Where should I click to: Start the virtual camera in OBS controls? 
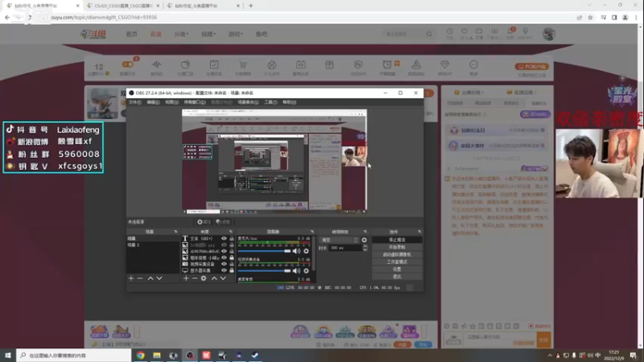(x=397, y=254)
